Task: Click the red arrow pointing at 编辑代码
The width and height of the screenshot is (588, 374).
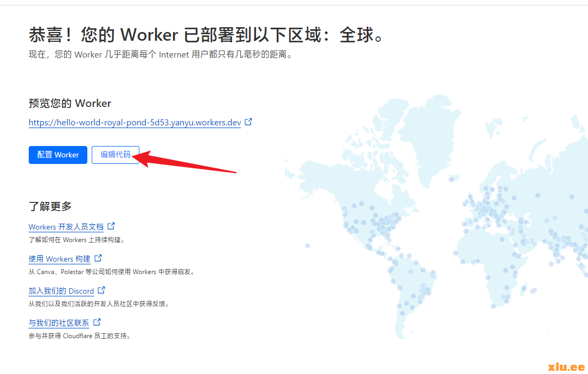Action: [x=190, y=164]
